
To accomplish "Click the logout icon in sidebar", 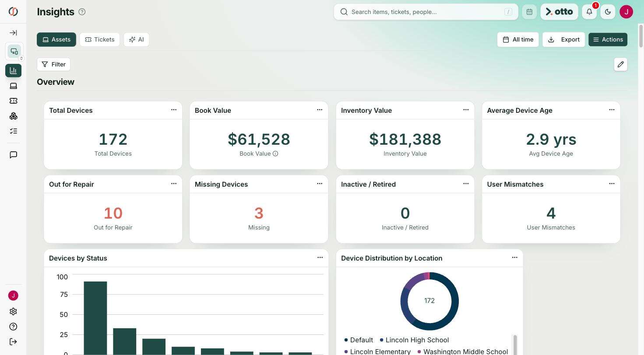I will click(x=13, y=342).
